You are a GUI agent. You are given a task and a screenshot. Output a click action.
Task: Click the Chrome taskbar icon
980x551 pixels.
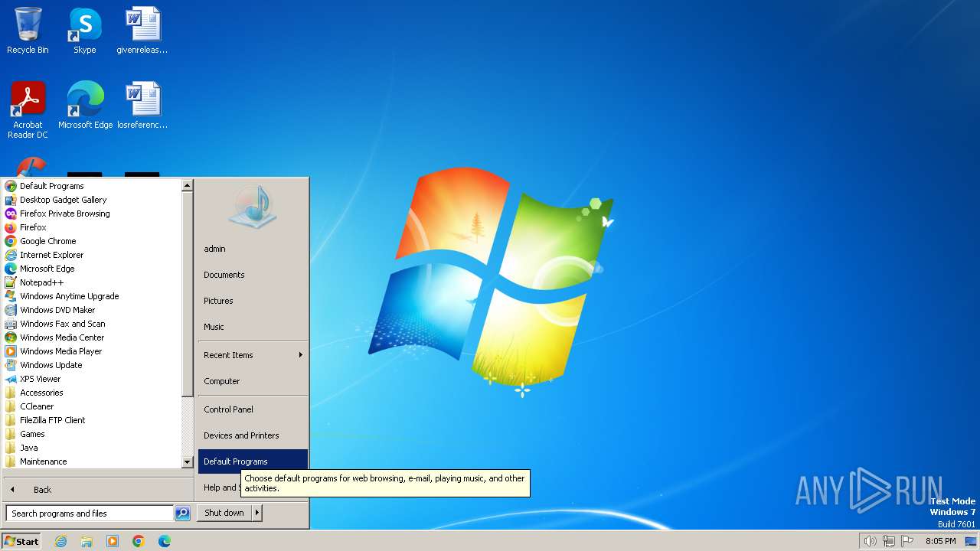pyautogui.click(x=139, y=541)
